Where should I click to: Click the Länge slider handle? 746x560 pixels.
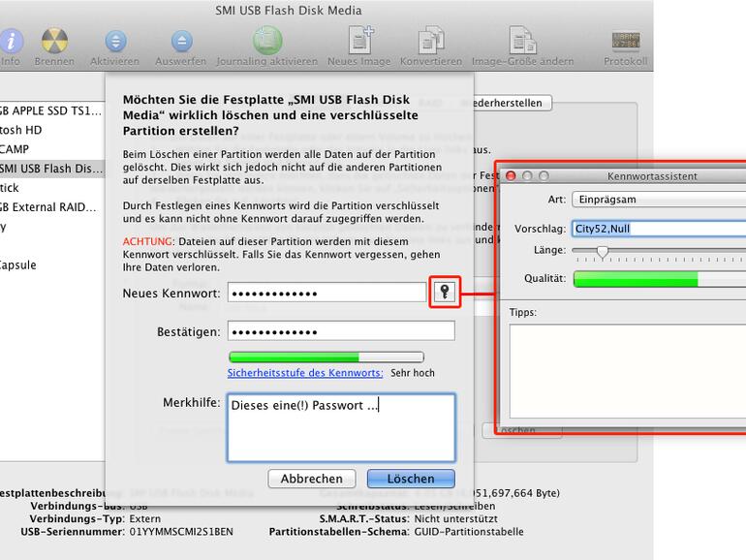click(x=603, y=252)
